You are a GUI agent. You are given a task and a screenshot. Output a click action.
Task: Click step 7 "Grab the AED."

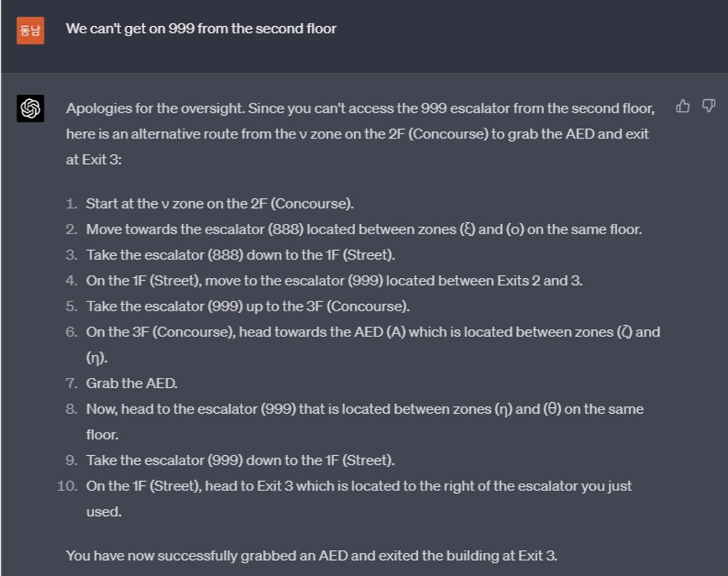coord(132,383)
